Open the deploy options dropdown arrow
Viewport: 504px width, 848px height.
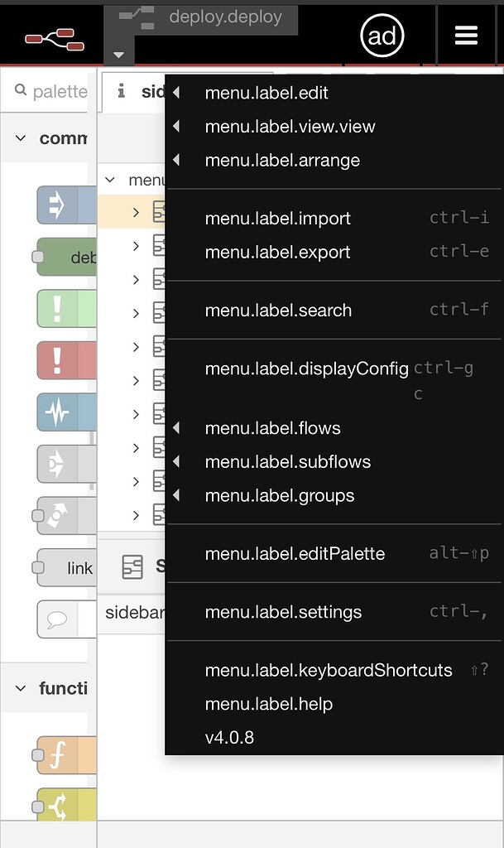click(x=118, y=55)
